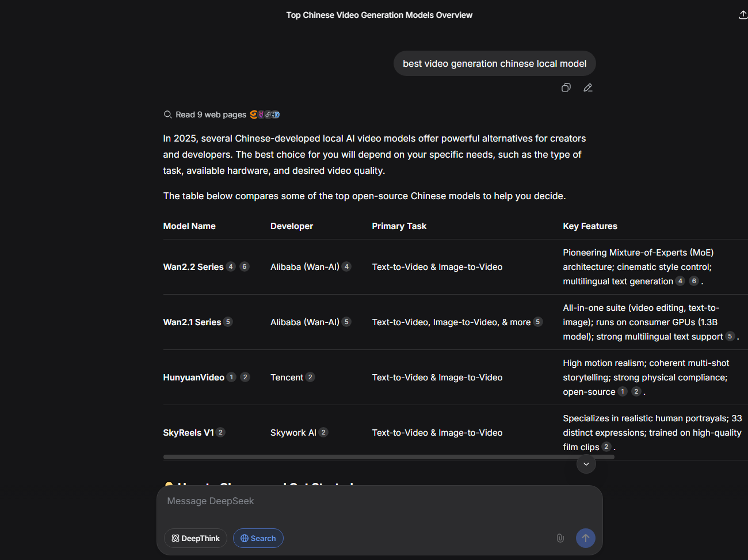Toggle the DeepThink mode

coord(196,538)
